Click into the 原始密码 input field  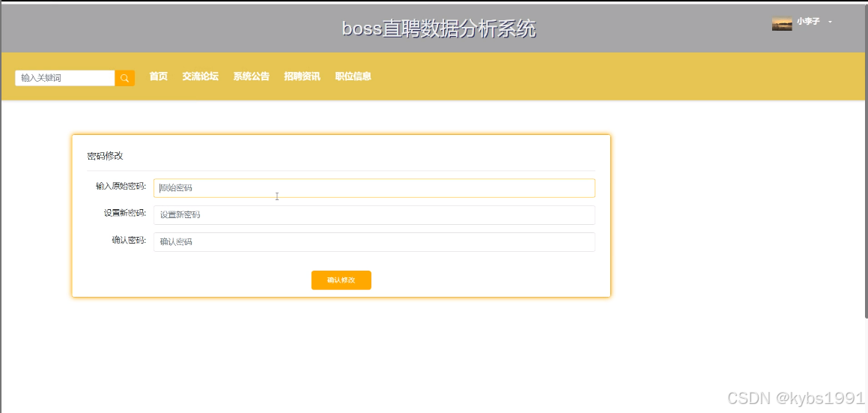click(x=374, y=188)
